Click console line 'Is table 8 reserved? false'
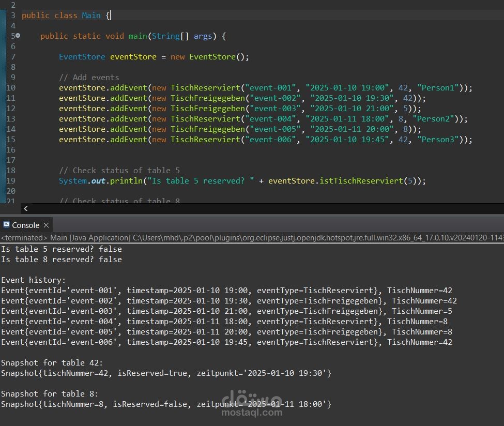504x426 pixels. pyautogui.click(x=62, y=260)
